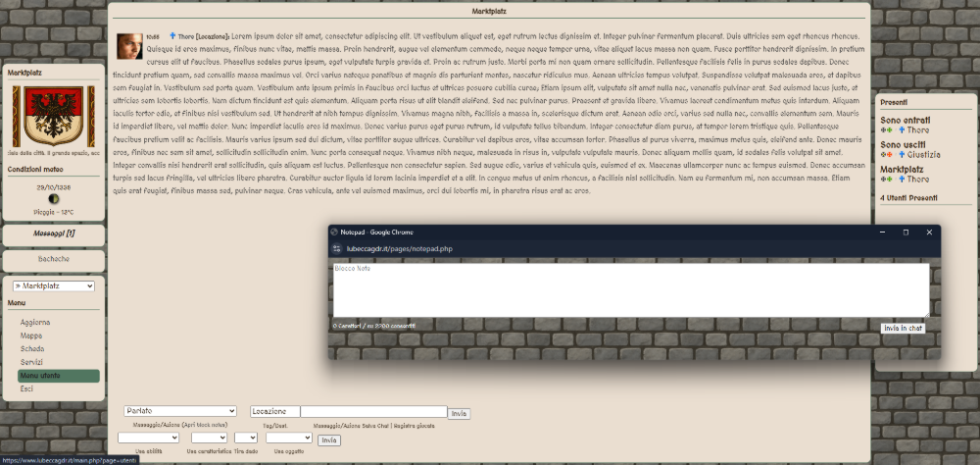Click the moon weather icon

click(52, 198)
